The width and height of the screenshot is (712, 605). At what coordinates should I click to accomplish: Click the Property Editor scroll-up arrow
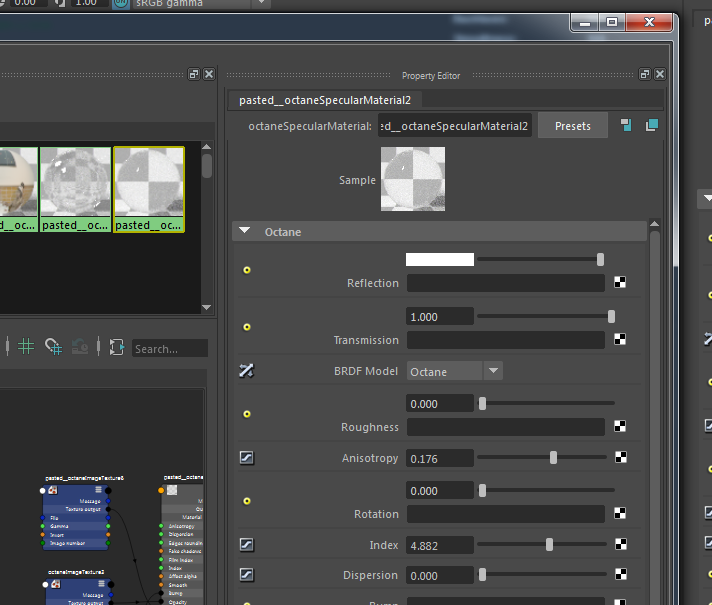pos(654,223)
